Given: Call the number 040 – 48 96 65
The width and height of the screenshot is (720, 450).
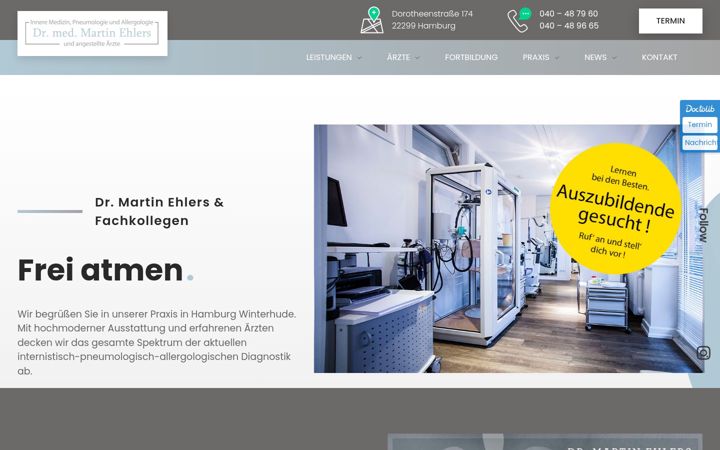Looking at the screenshot, I should (569, 26).
